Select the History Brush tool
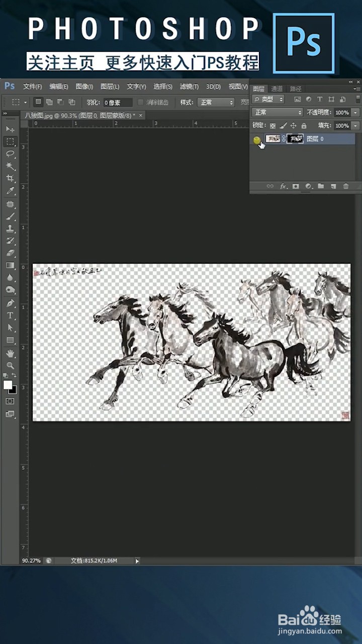The height and width of the screenshot is (644, 362). coord(10,241)
